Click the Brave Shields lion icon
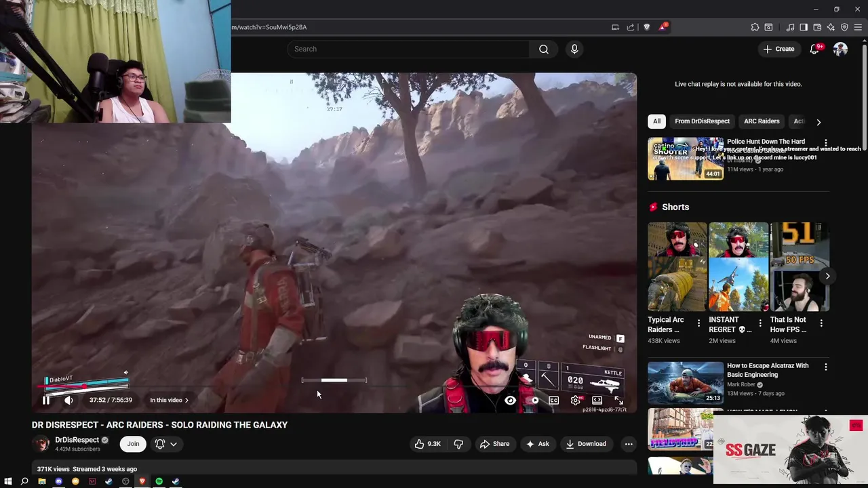 [646, 27]
